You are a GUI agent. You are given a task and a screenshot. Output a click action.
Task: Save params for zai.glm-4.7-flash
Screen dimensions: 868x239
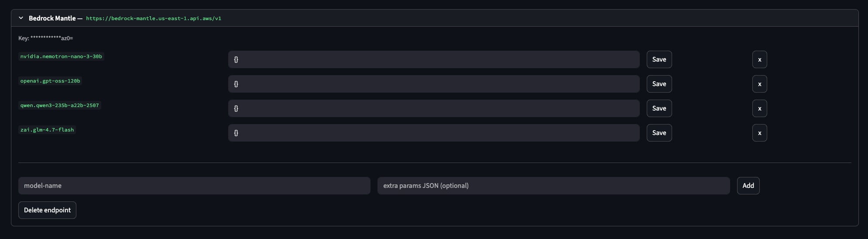pyautogui.click(x=659, y=133)
